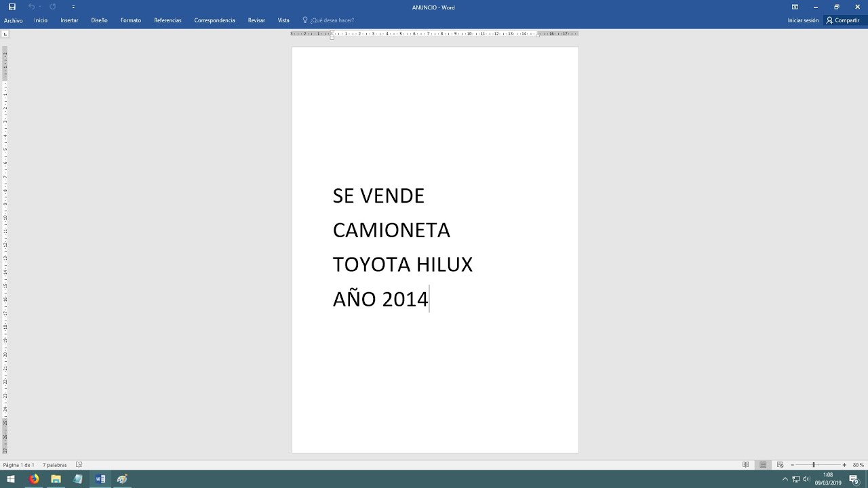Customize Quick Access Toolbar dropdown
The height and width of the screenshot is (488, 868).
[73, 7]
